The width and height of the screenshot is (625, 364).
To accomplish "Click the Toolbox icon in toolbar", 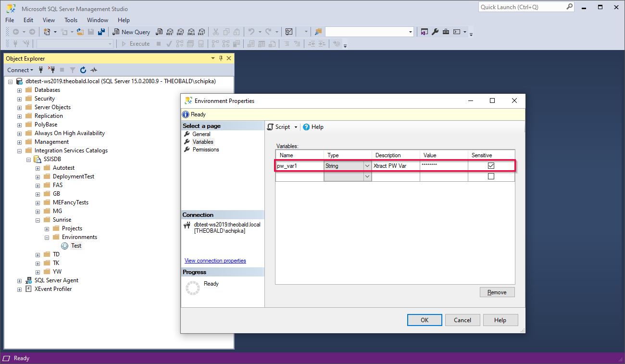I will click(x=446, y=32).
